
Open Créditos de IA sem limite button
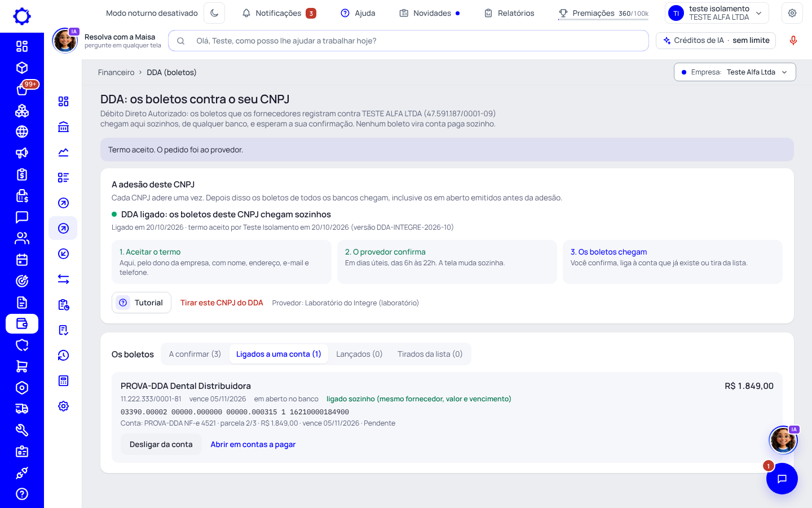click(x=716, y=41)
